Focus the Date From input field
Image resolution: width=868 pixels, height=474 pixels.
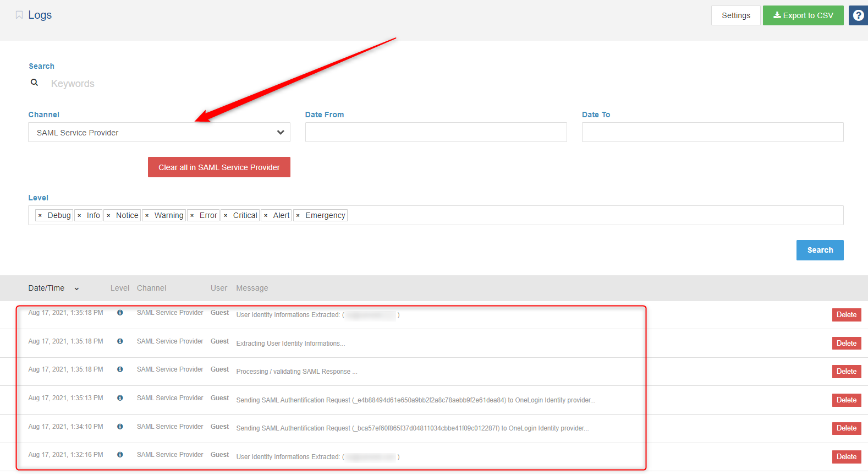(x=436, y=133)
